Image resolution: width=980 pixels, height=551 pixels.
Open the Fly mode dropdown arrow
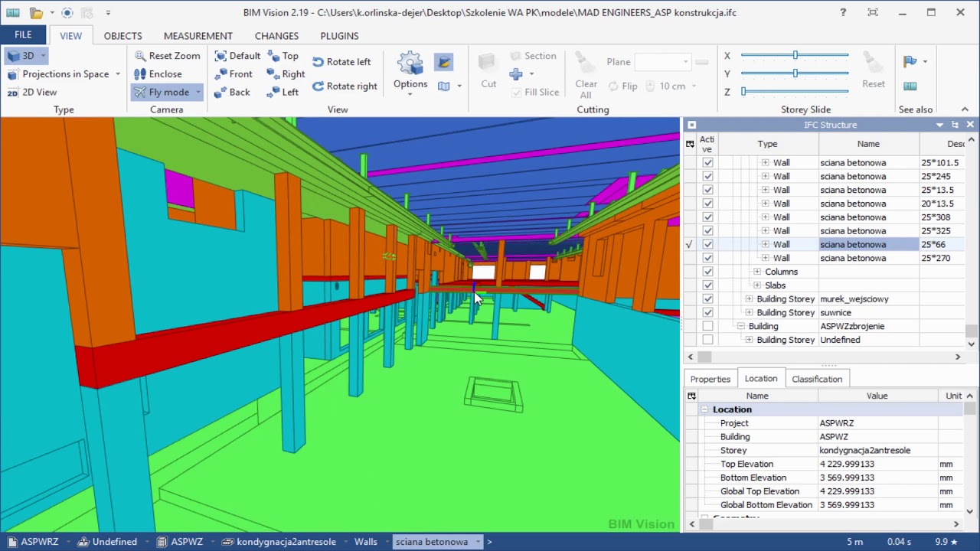coord(198,93)
